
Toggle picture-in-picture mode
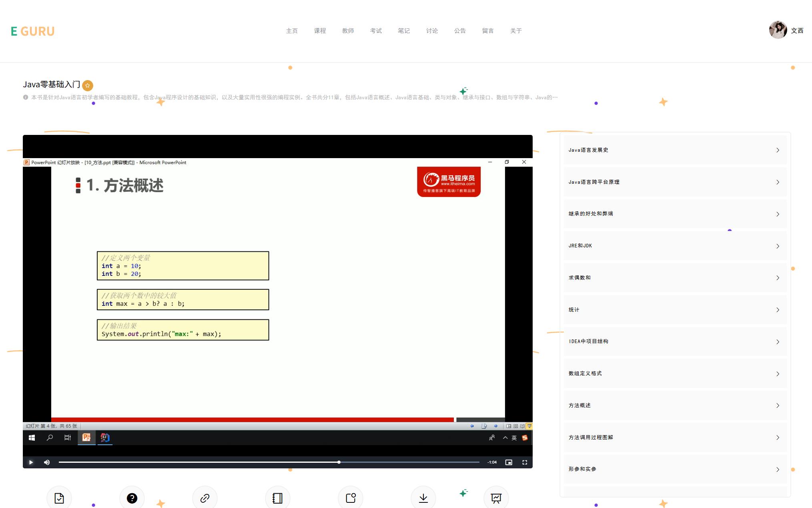point(509,462)
